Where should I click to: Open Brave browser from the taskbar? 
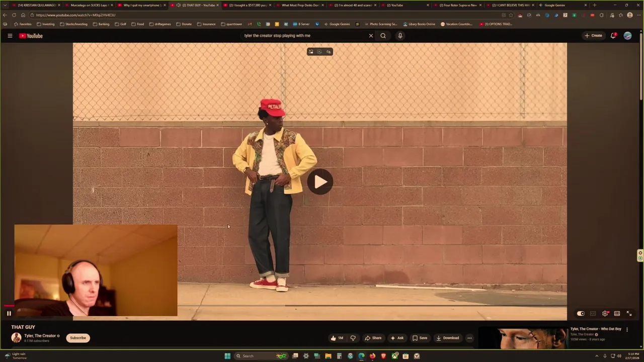pos(383,356)
